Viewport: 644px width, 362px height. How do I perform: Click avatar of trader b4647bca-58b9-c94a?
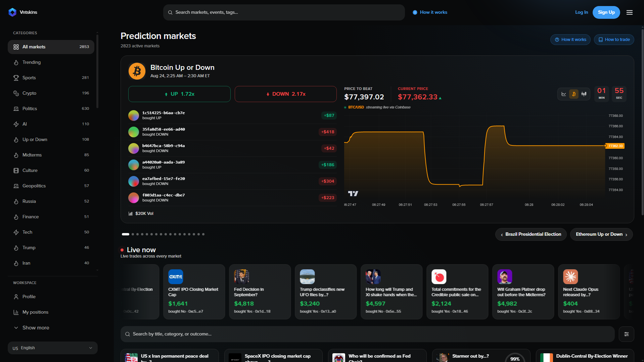click(134, 148)
